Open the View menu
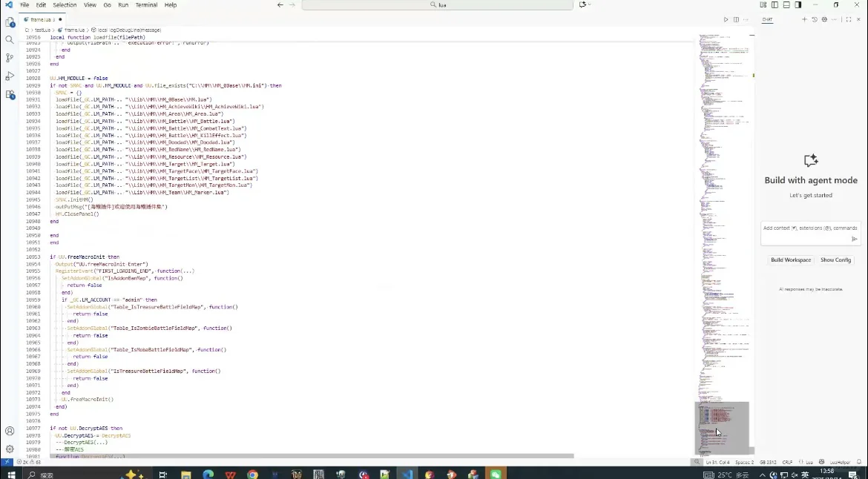Viewport: 868px width, 479px height. pyautogui.click(x=90, y=5)
